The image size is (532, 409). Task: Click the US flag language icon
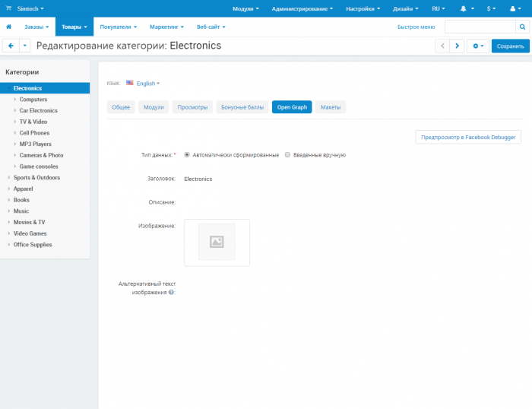pyautogui.click(x=130, y=83)
